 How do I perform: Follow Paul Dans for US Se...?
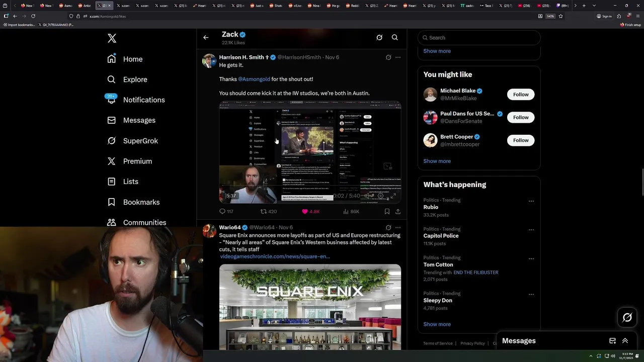(521, 117)
